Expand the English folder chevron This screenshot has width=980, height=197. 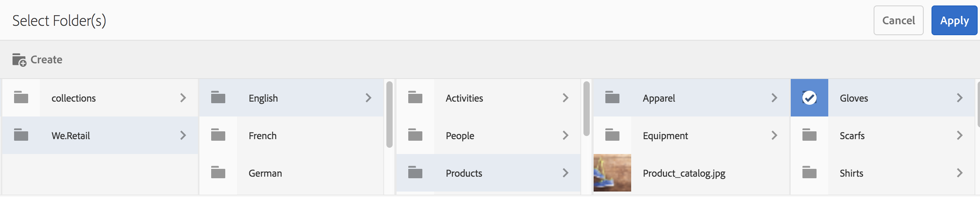pos(368,98)
